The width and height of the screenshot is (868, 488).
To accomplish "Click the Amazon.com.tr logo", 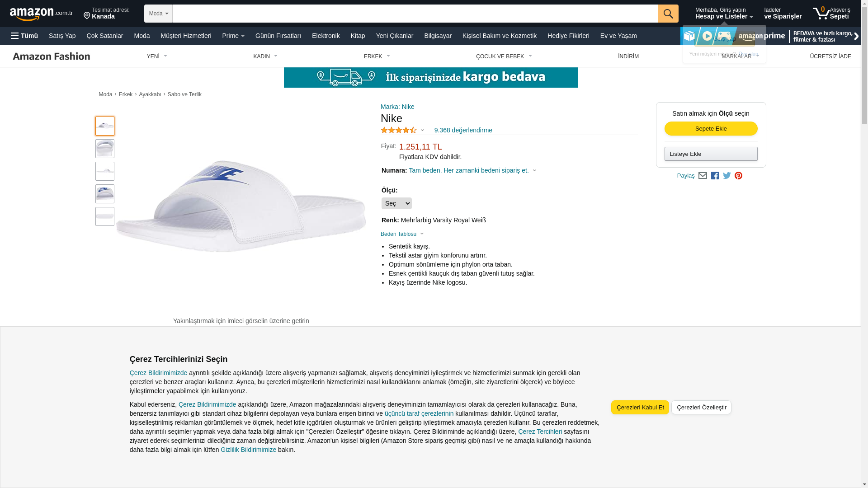I will pyautogui.click(x=41, y=14).
